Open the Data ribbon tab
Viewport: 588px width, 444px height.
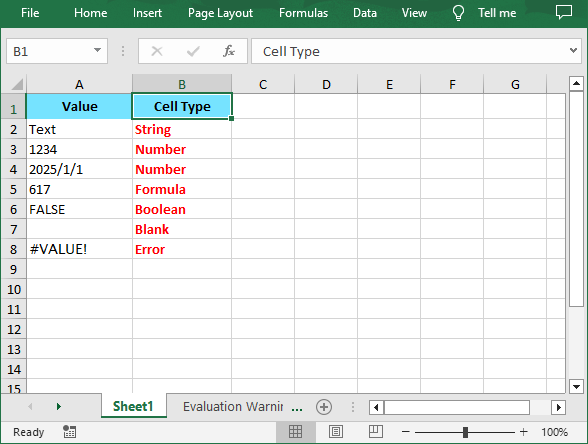(364, 13)
